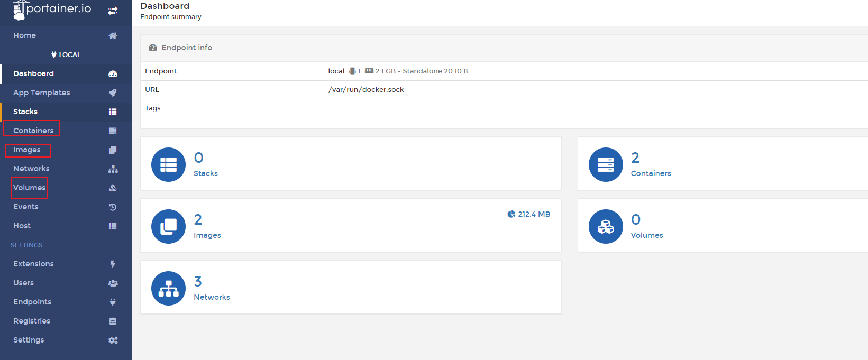Click the Registries database icon
This screenshot has height=360, width=868.
[x=113, y=321]
